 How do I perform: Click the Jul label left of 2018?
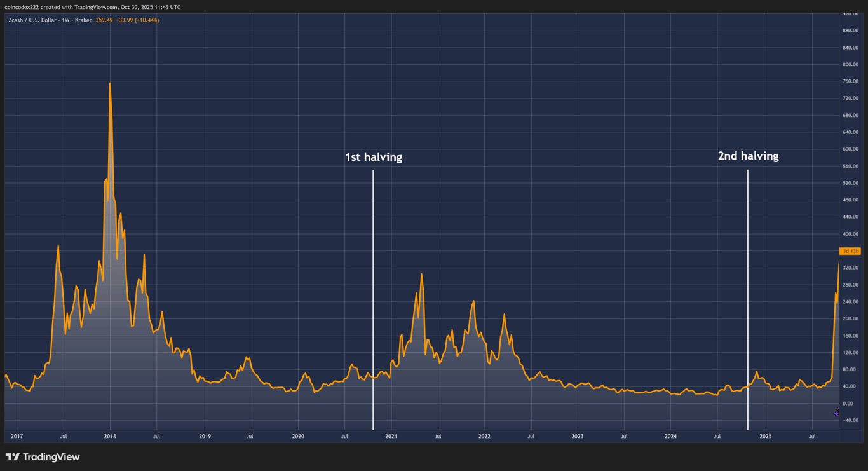point(64,437)
